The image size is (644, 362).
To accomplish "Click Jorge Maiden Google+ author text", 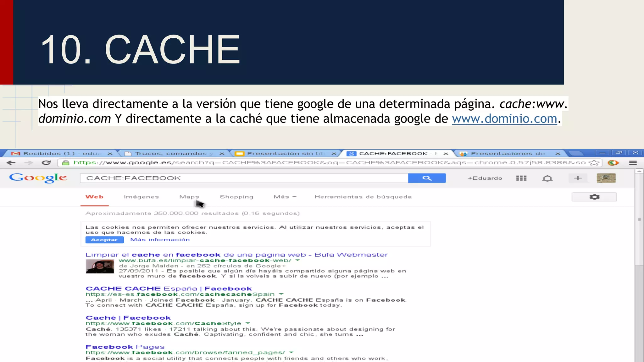I will [x=203, y=266].
